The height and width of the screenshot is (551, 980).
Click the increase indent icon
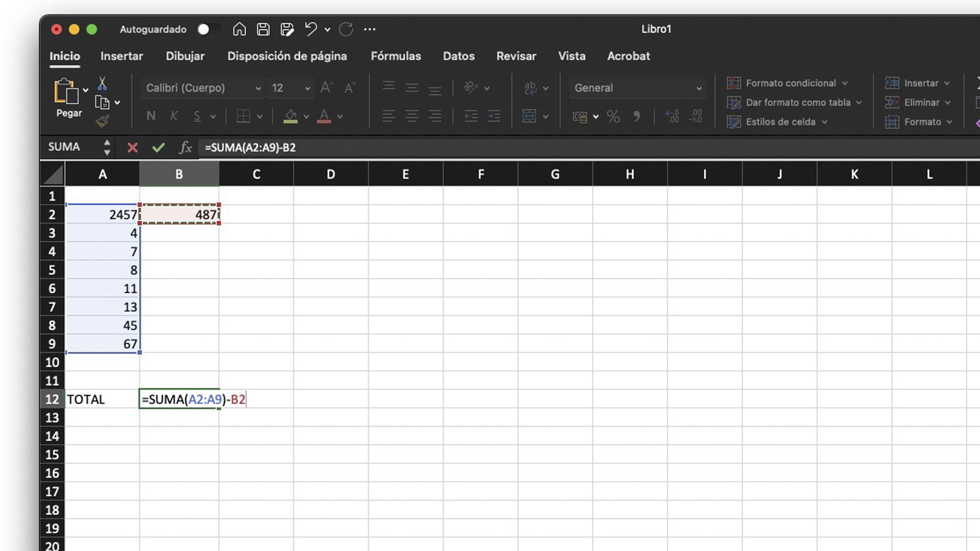[x=494, y=116]
